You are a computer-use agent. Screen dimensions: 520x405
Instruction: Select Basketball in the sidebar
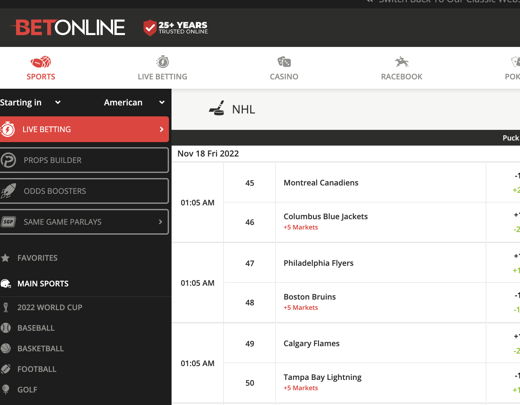(40, 348)
